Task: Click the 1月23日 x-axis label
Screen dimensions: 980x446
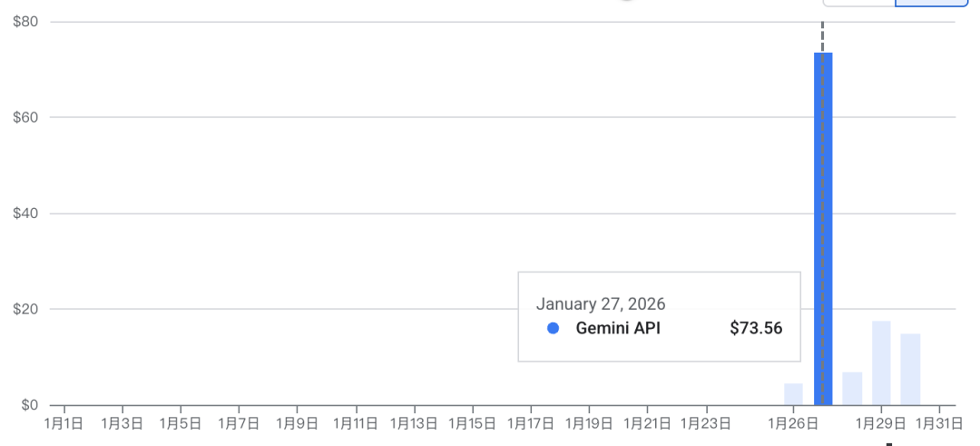Action: coord(705,423)
